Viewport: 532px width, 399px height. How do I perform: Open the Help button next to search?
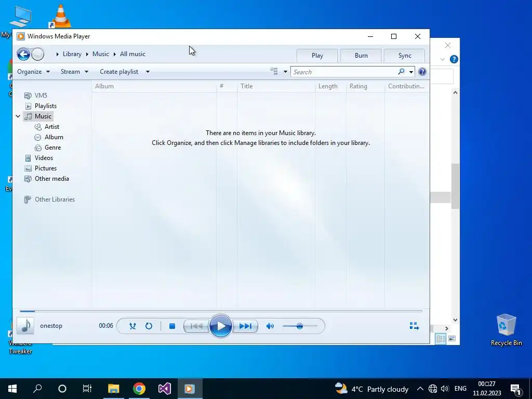(422, 72)
